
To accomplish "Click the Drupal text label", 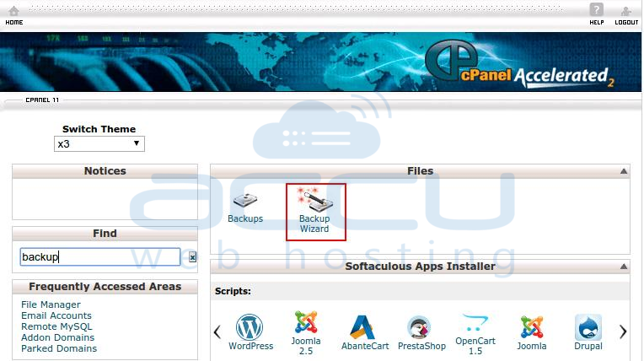I will [x=588, y=346].
